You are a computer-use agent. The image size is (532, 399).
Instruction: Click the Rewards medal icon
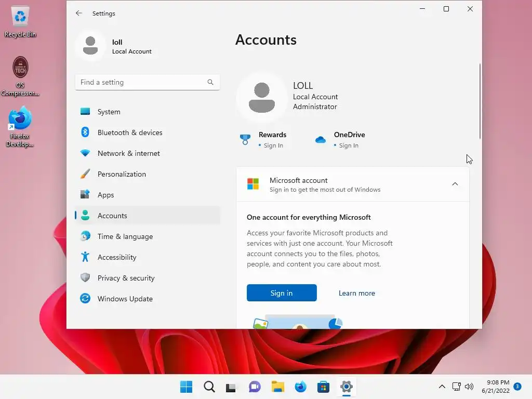245,139
